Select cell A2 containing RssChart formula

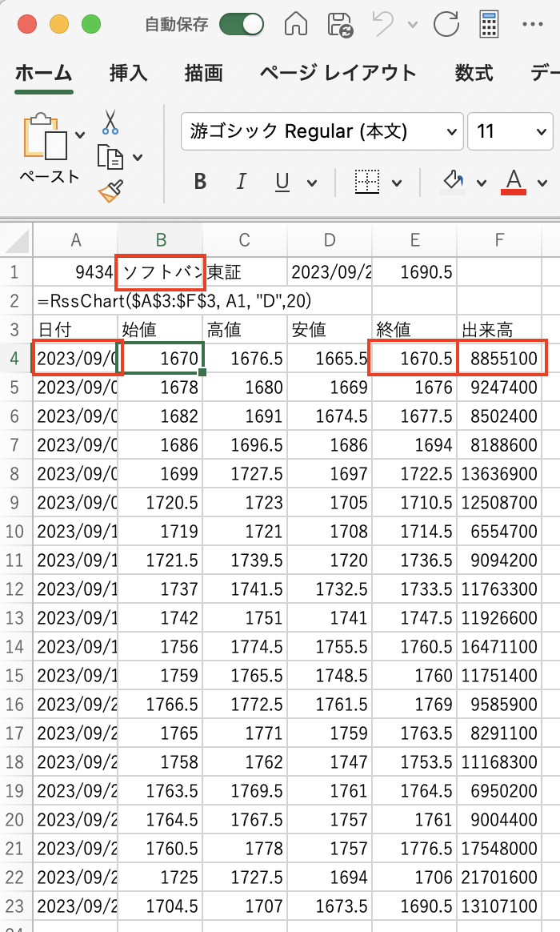pyautogui.click(x=76, y=301)
